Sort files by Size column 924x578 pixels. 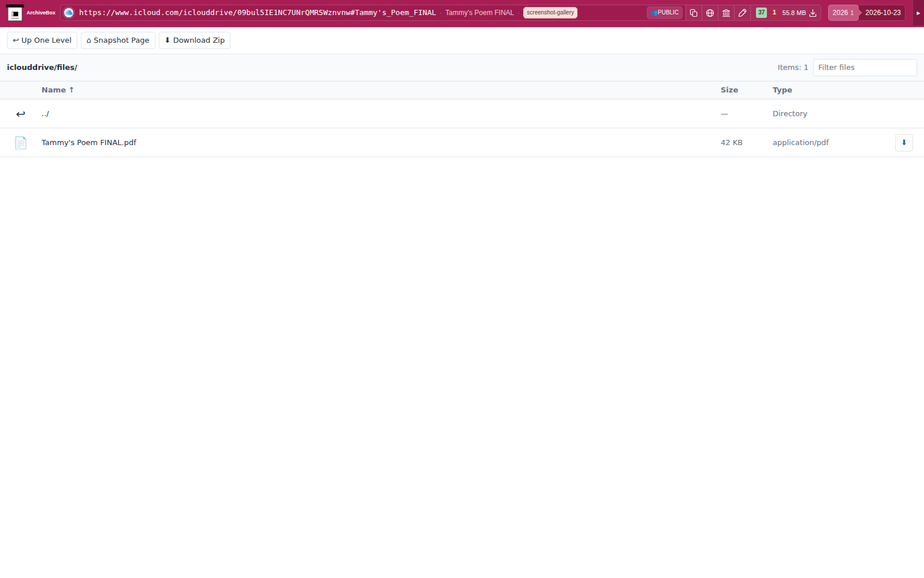(729, 90)
